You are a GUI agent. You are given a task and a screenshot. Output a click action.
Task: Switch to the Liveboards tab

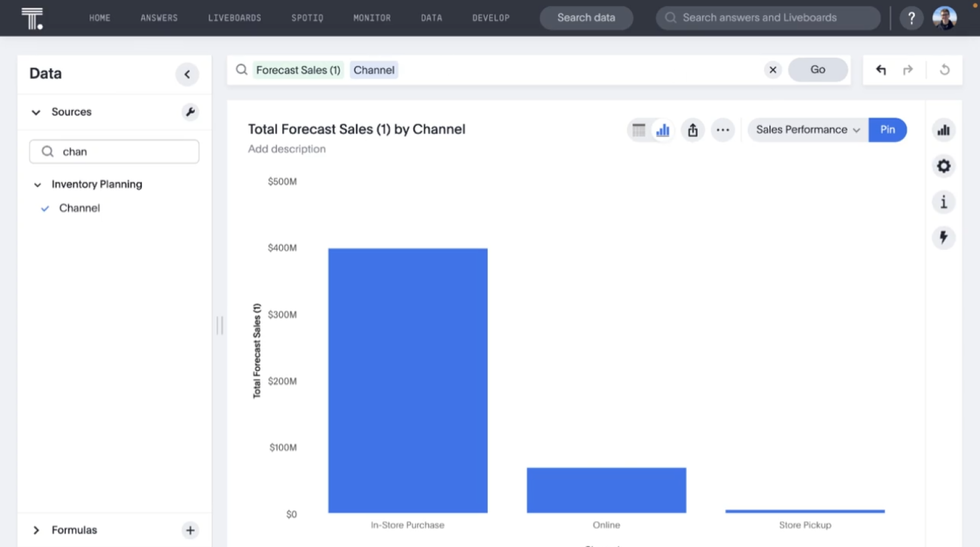234,18
